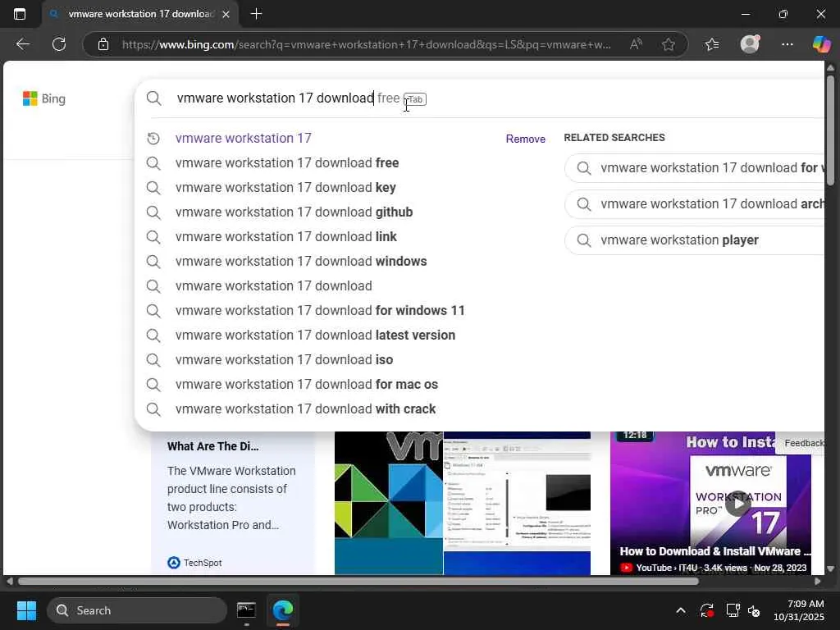
Task: Choose suggestion ending with link
Action: (285, 237)
